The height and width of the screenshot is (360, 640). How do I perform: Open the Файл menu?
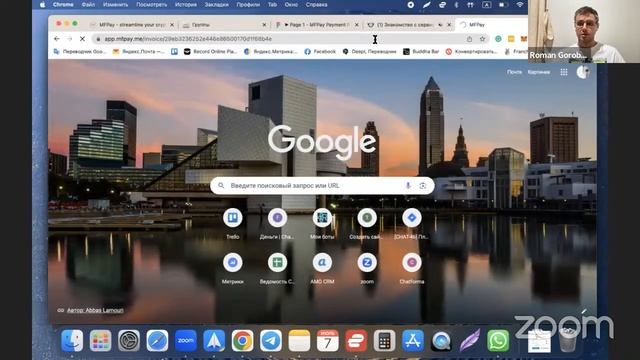88,5
